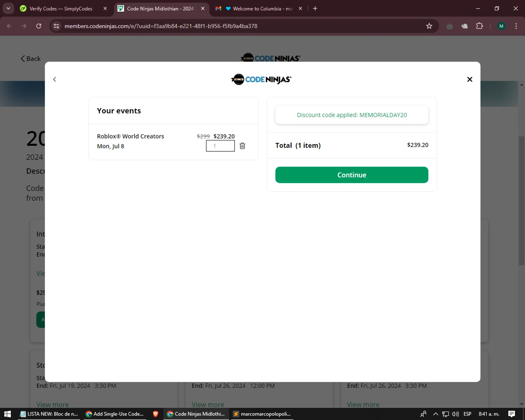Click the discount code applied MEMORIALDAY20 box
The width and height of the screenshot is (525, 420).
(x=352, y=115)
